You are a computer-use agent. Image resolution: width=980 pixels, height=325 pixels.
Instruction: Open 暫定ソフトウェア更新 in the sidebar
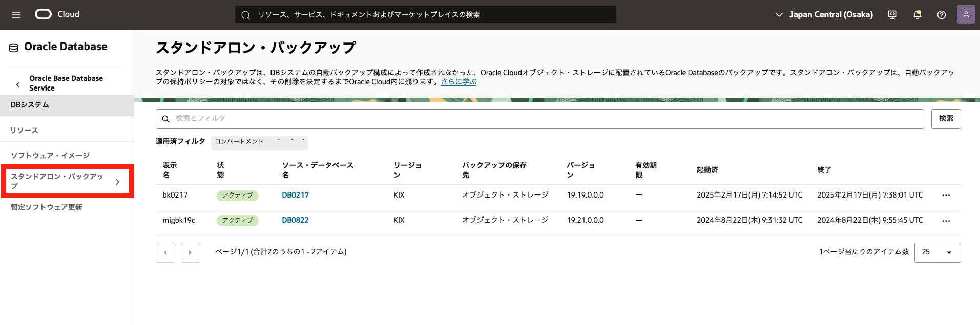[x=47, y=207]
